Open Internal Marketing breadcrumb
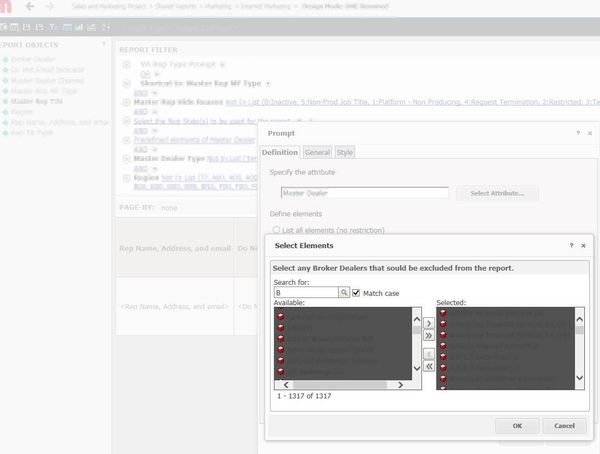Image resolution: width=600 pixels, height=454 pixels. pyautogui.click(x=265, y=6)
